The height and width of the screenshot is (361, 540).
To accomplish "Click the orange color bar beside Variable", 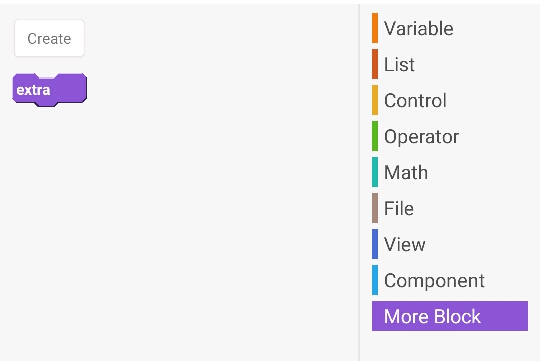I will [375, 28].
